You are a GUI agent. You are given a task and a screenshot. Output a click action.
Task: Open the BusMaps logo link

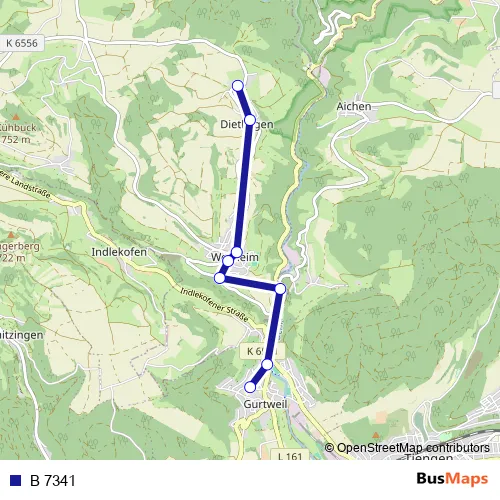[x=452, y=479]
